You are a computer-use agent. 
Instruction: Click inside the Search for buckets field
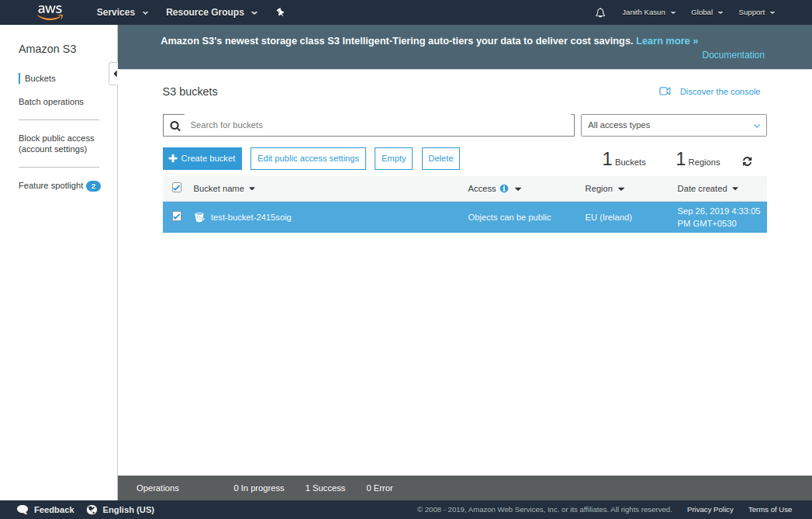point(372,125)
